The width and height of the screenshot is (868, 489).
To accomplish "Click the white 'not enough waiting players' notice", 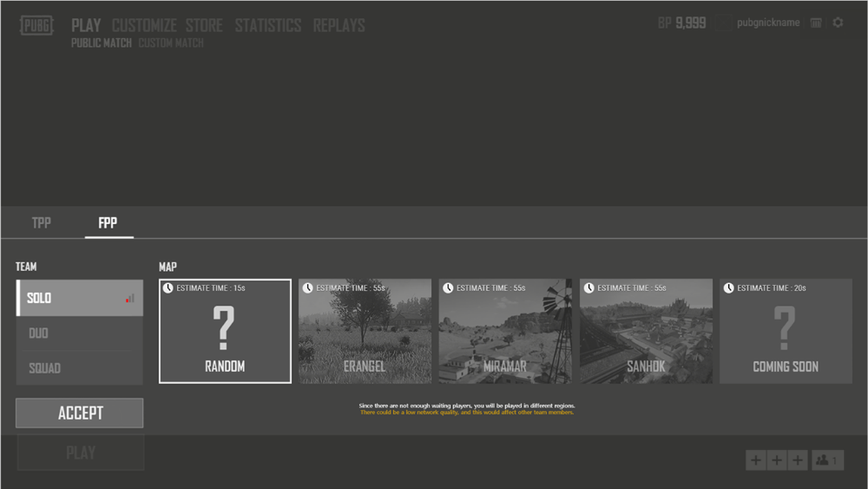I will (467, 406).
